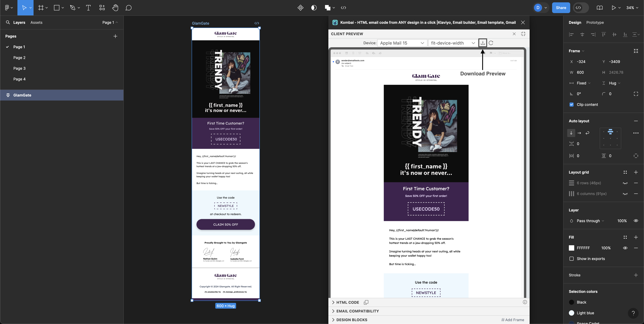Click the Add Frame button
Screen dimensions: 644x324
pyautogui.click(x=513, y=320)
